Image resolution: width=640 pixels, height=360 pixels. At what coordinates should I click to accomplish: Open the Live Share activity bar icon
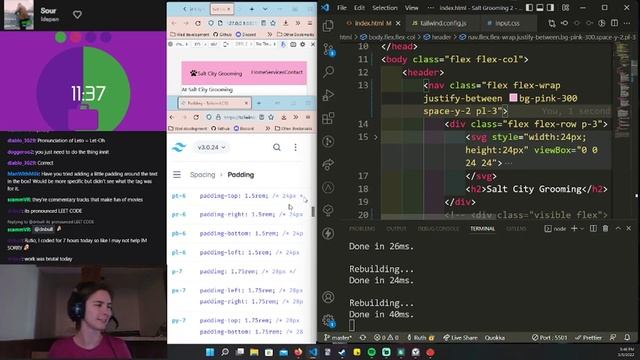[328, 164]
